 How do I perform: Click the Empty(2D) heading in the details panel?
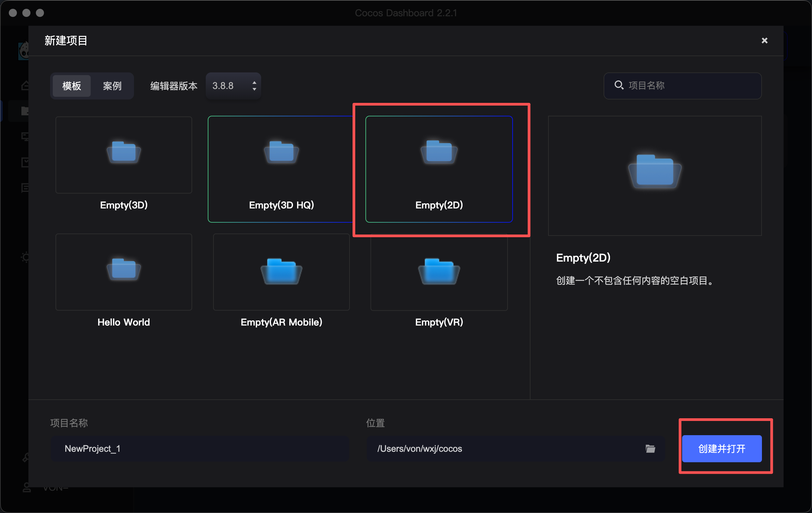(x=583, y=258)
